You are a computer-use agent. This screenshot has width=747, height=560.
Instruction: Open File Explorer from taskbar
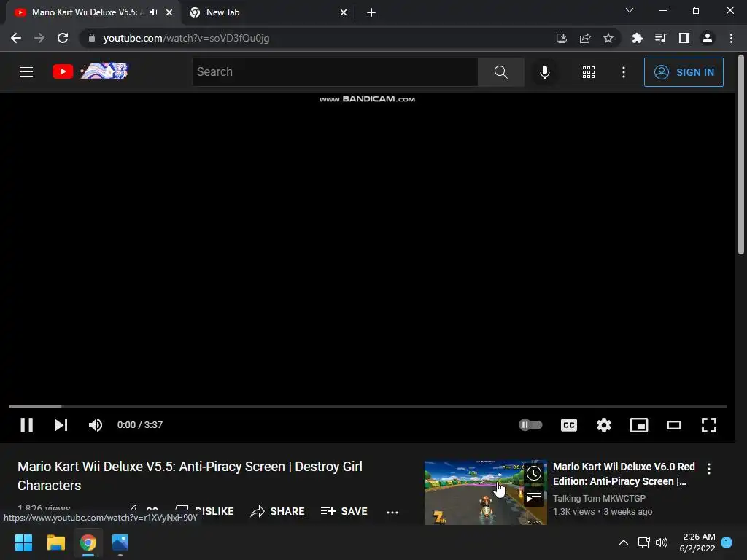click(55, 542)
